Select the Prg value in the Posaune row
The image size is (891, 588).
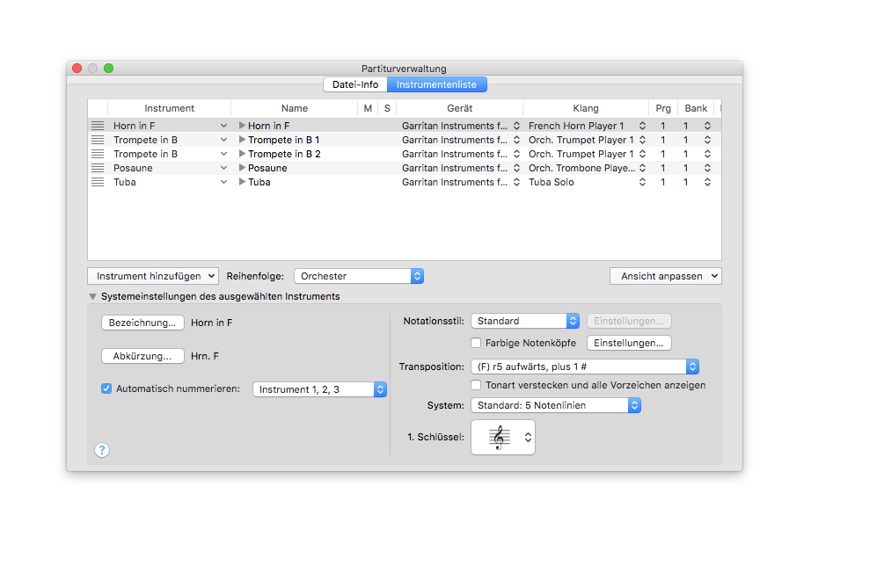pos(662,168)
